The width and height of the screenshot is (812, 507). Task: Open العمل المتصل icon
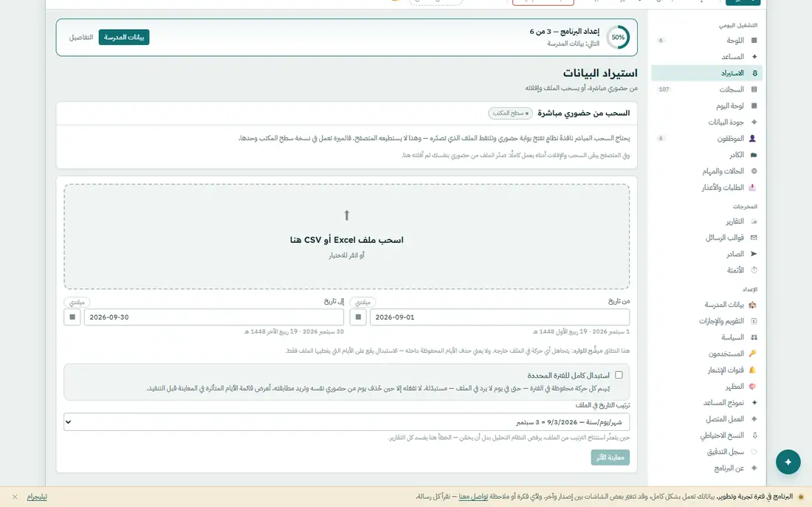pos(754,419)
